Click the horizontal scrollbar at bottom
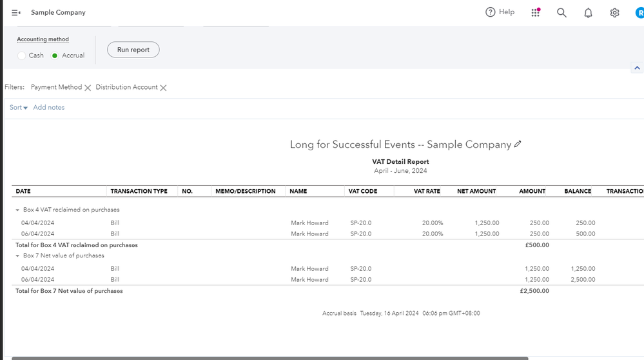This screenshot has width=644, height=360. click(269, 357)
